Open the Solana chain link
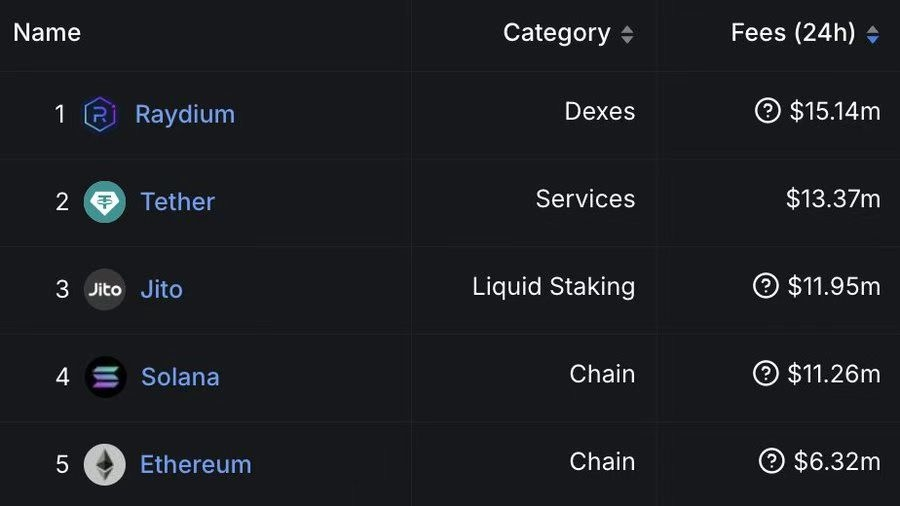Viewport: 900px width, 506px height. click(180, 377)
